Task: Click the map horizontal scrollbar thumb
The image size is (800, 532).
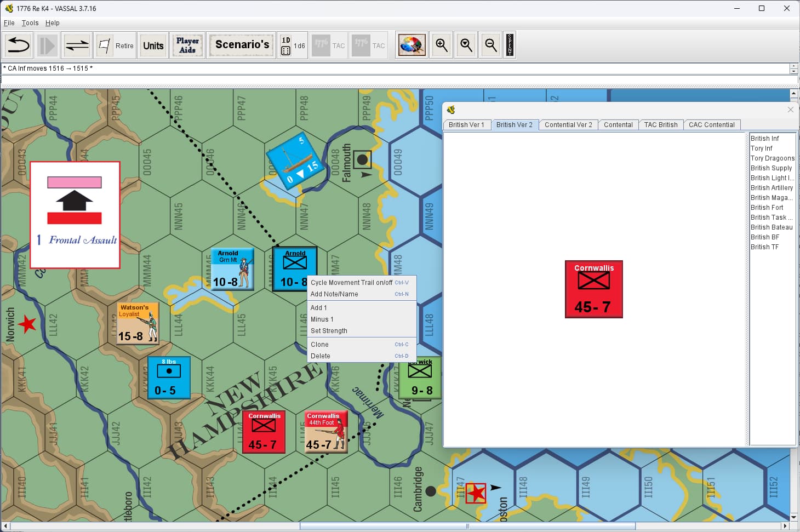Action: pyautogui.click(x=467, y=526)
